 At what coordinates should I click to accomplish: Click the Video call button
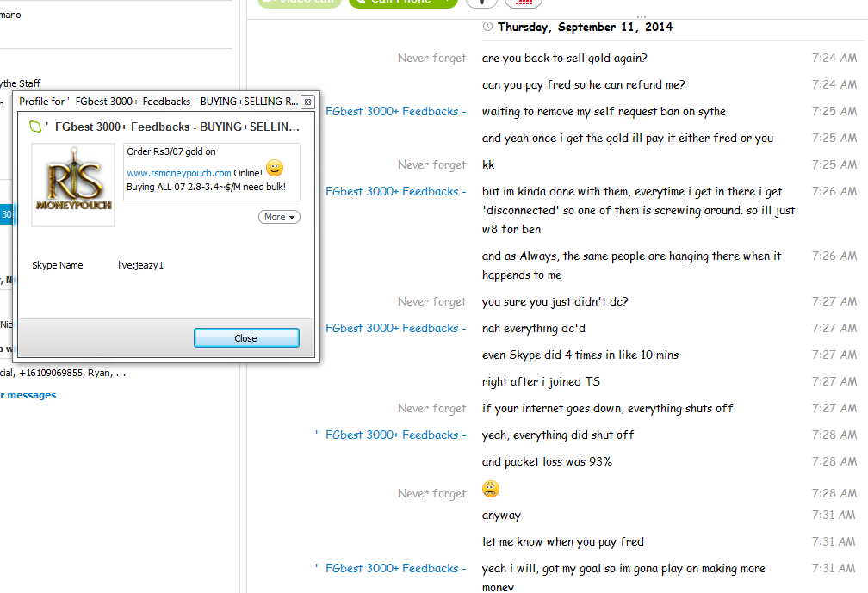click(x=300, y=3)
